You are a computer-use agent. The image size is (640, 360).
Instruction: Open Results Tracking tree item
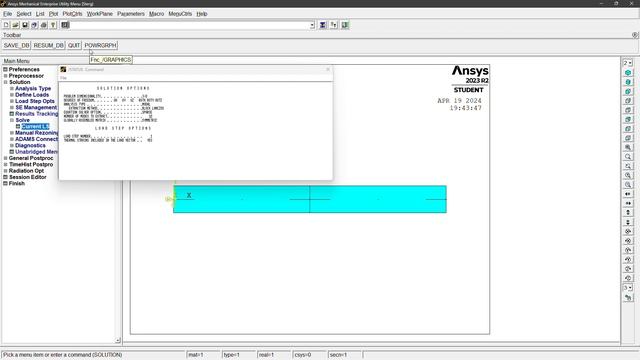(36, 114)
